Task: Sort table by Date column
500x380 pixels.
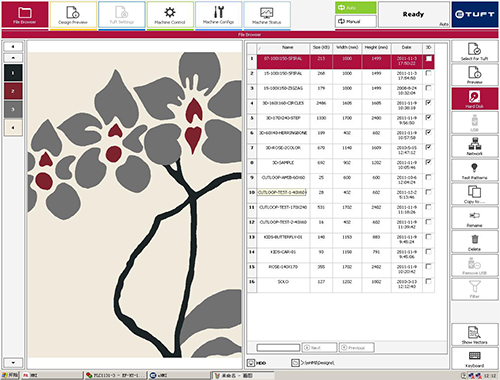Action: pos(407,48)
